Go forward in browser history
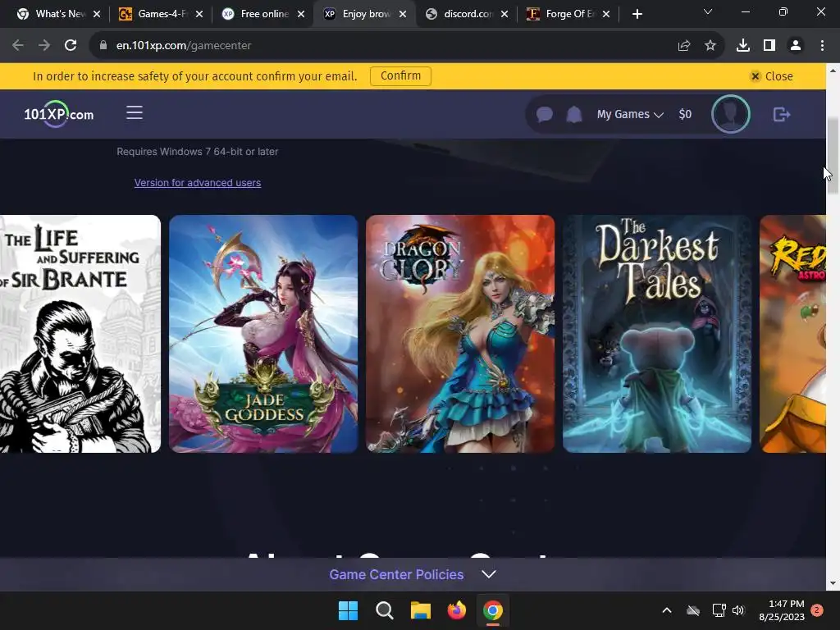 click(x=44, y=46)
